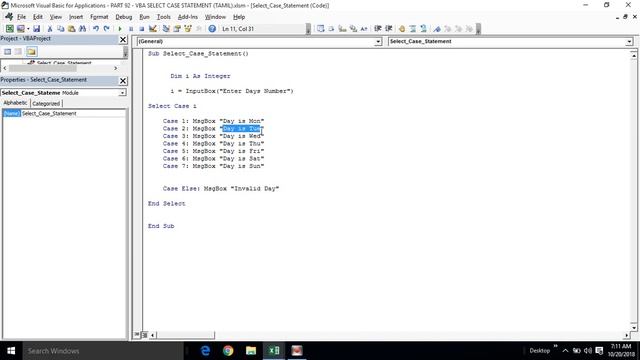This screenshot has width=640, height=360.
Task: Click the Full Module View button
Action: pos(144,335)
